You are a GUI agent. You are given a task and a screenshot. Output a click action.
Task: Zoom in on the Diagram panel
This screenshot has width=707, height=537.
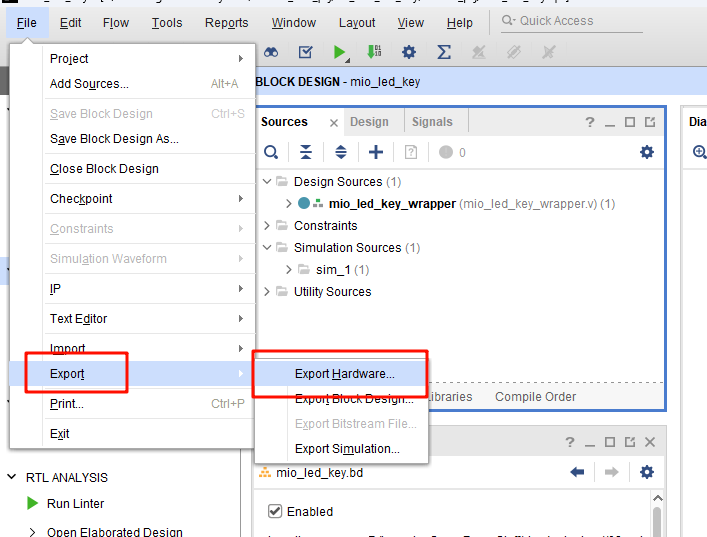pyautogui.click(x=699, y=152)
